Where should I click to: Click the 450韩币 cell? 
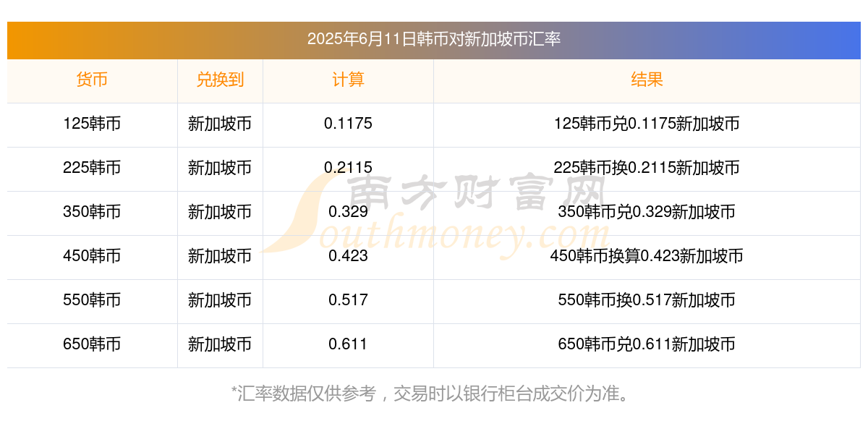tap(92, 256)
